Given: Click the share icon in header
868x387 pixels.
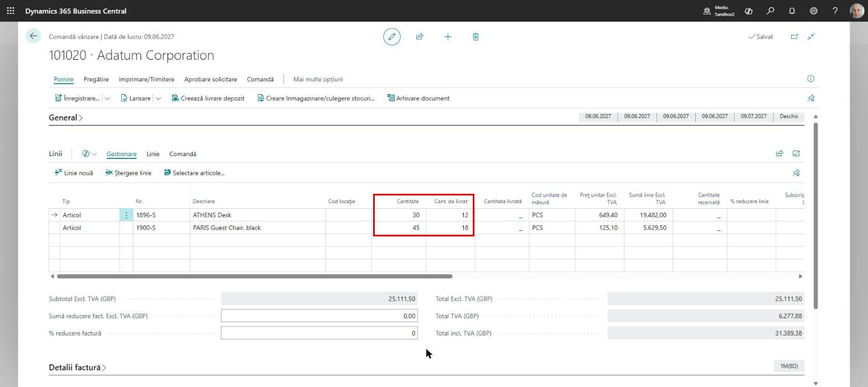Looking at the screenshot, I should [x=420, y=37].
